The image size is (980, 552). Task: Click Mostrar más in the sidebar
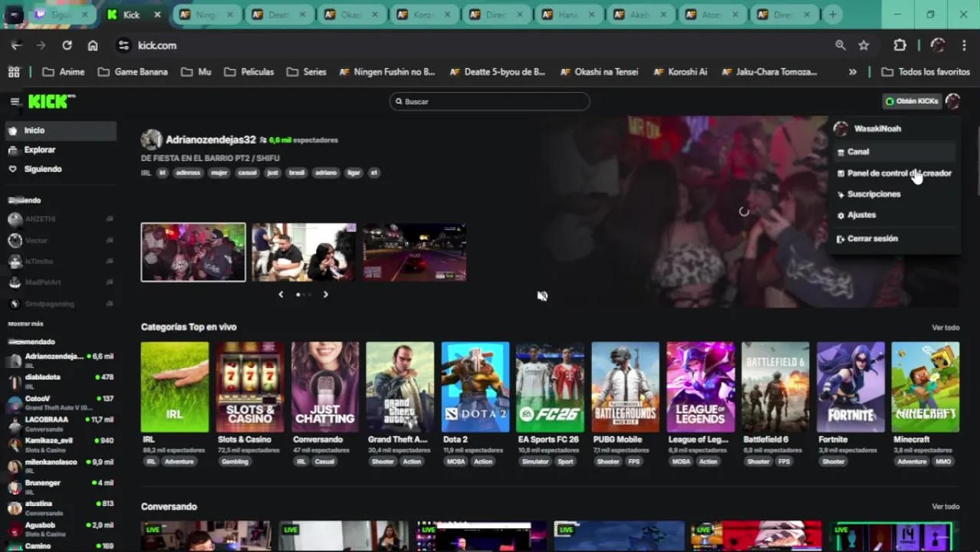tap(25, 324)
